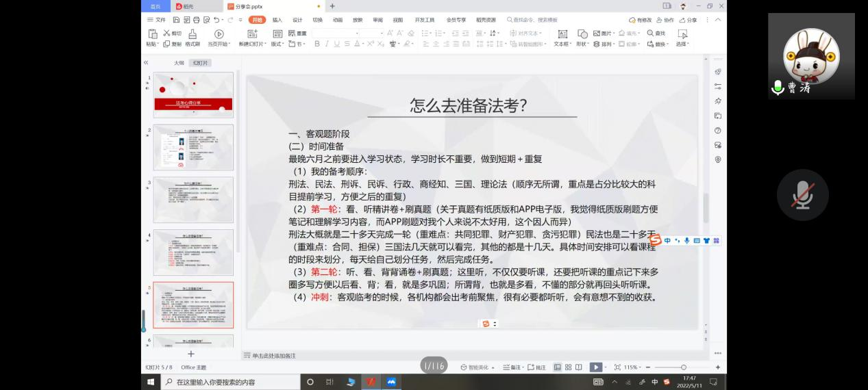Start slideshow with 当页开始 play icon
This screenshot has height=390, width=868.
219,34
